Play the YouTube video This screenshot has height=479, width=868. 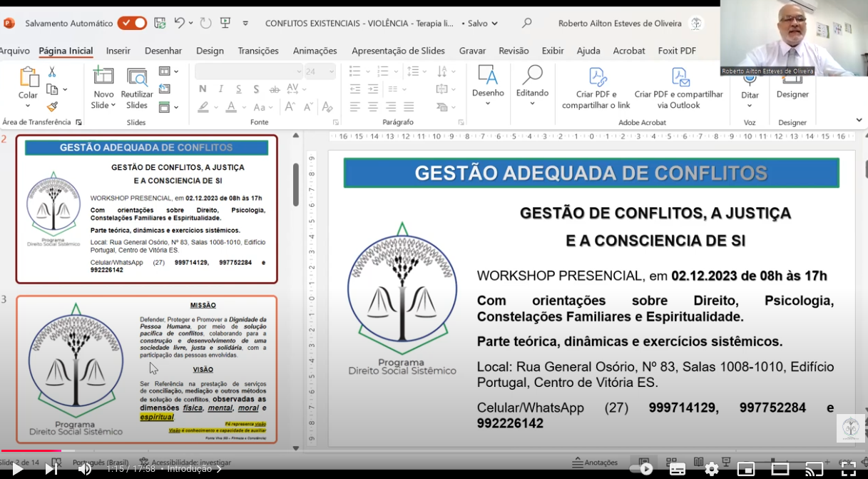pos(18,469)
